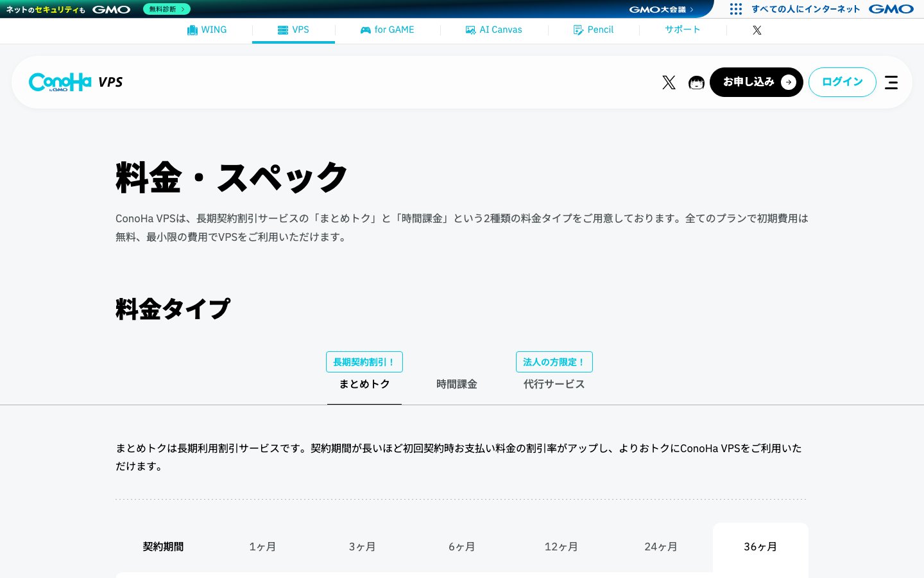
Task: Select the VPS service tab
Action: point(293,30)
